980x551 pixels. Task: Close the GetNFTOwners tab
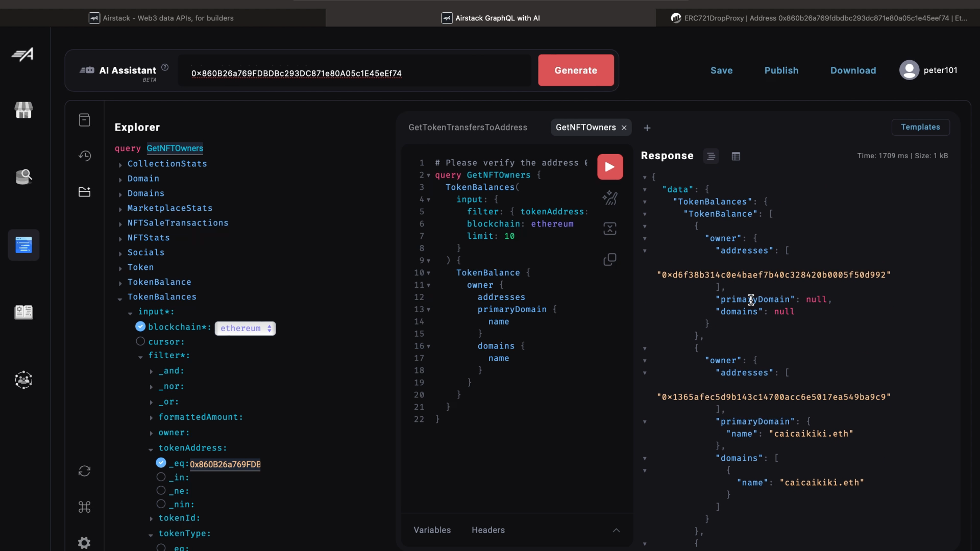pyautogui.click(x=624, y=128)
